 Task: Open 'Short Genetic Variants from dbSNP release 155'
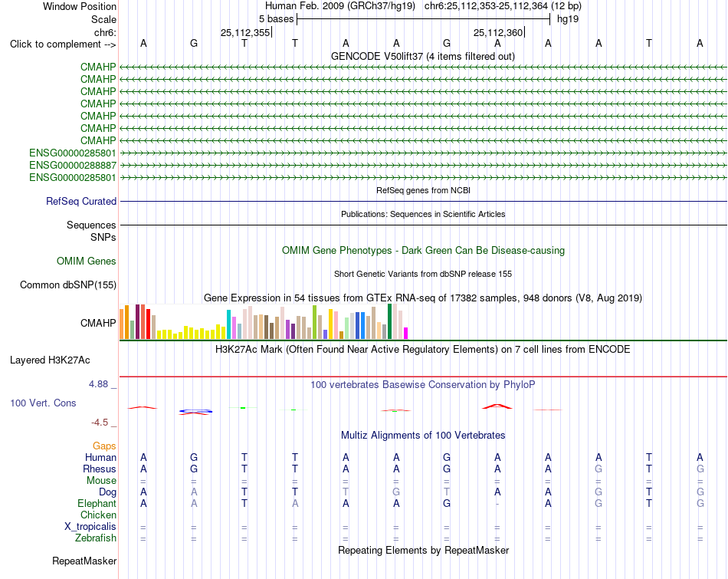(x=423, y=275)
